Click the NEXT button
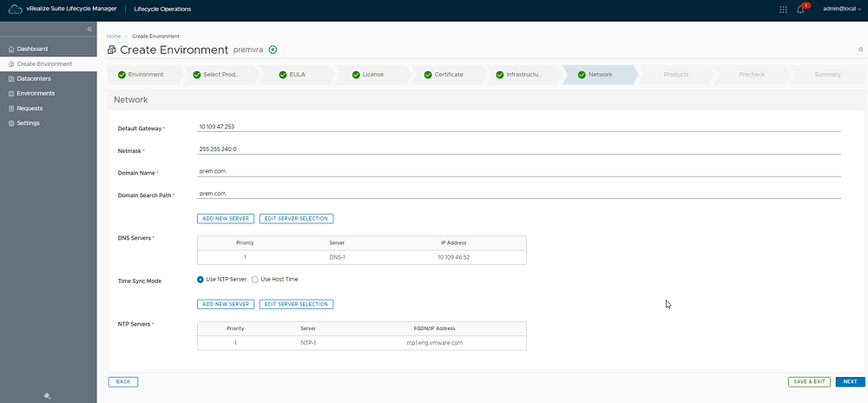This screenshot has width=868, height=403. 850,382
